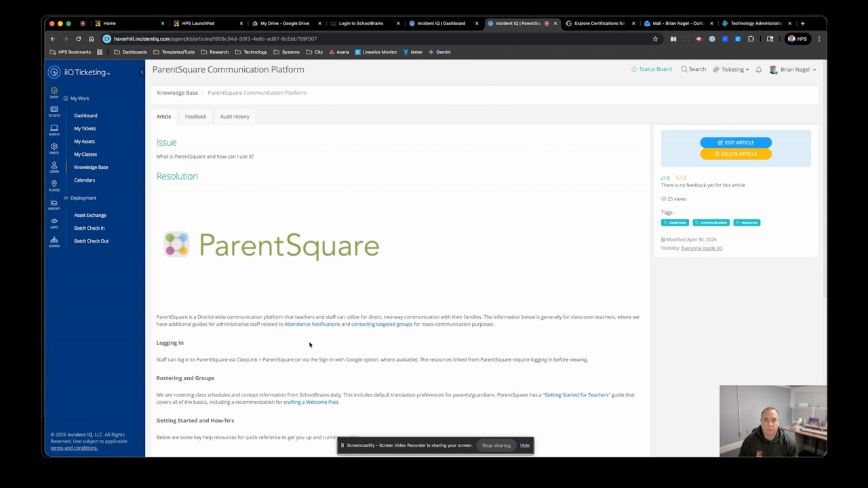Collapse the sidebar with the chevron arrow

pyautogui.click(x=142, y=72)
